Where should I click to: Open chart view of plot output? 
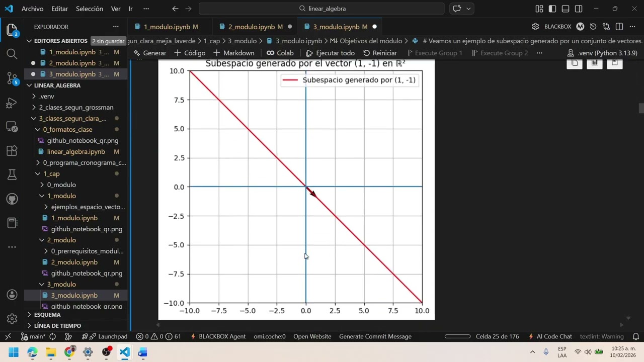[x=595, y=63]
